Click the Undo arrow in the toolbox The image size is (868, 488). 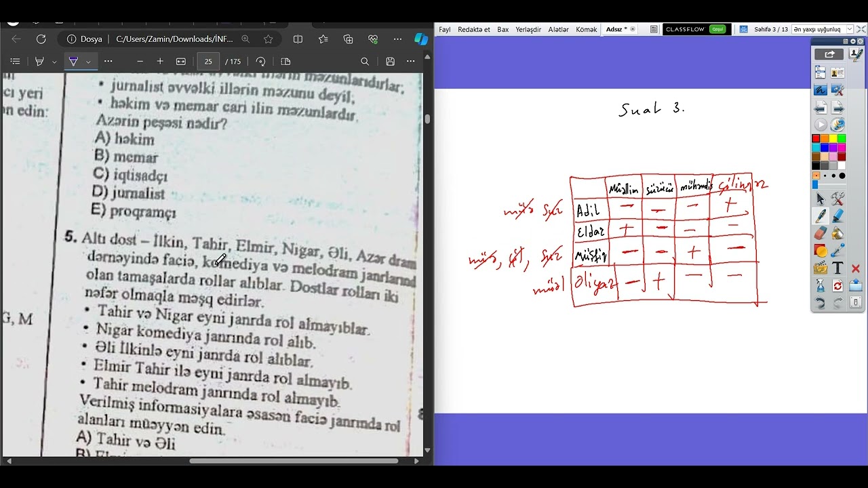tap(821, 303)
